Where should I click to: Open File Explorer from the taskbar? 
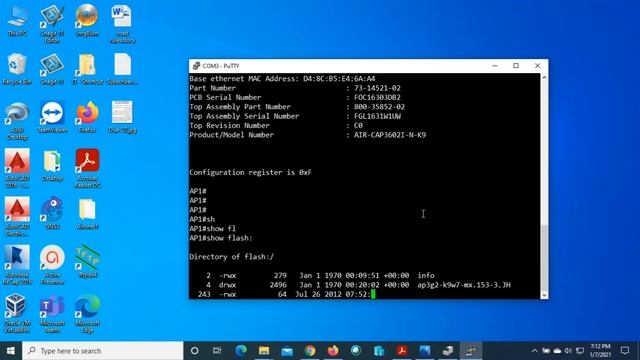coord(264,351)
